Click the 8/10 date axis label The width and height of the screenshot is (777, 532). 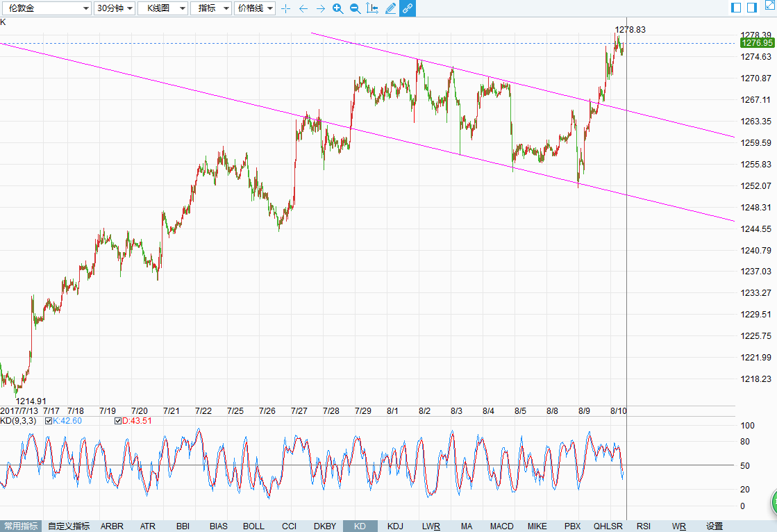pos(619,411)
